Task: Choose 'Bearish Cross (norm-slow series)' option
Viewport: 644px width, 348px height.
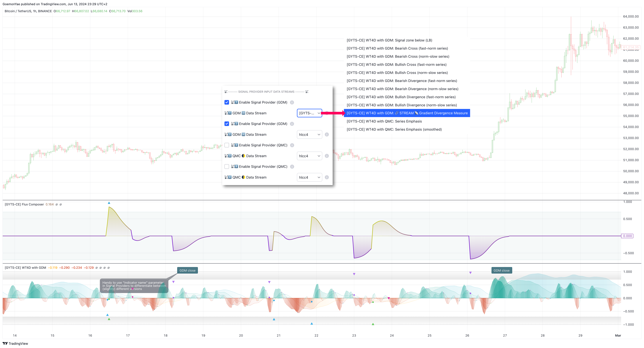Action: coord(407,56)
